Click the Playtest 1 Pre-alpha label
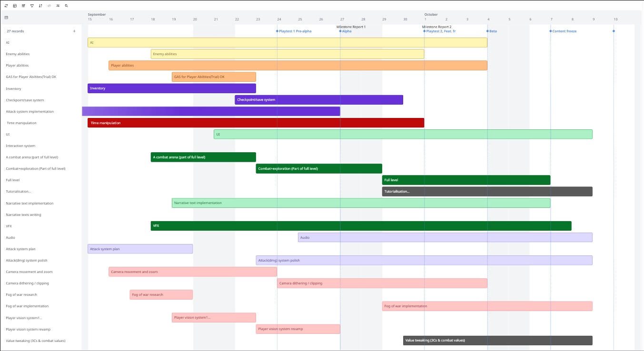 294,31
